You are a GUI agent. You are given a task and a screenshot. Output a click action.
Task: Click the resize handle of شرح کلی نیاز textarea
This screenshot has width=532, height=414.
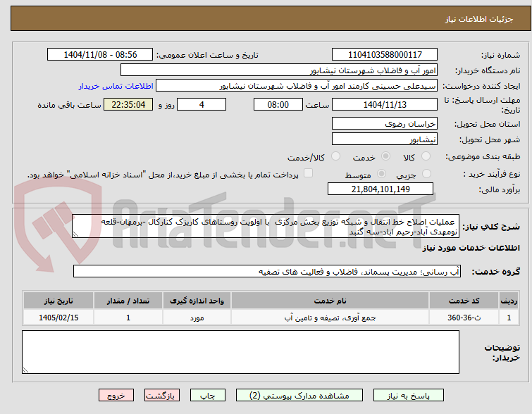(x=75, y=234)
